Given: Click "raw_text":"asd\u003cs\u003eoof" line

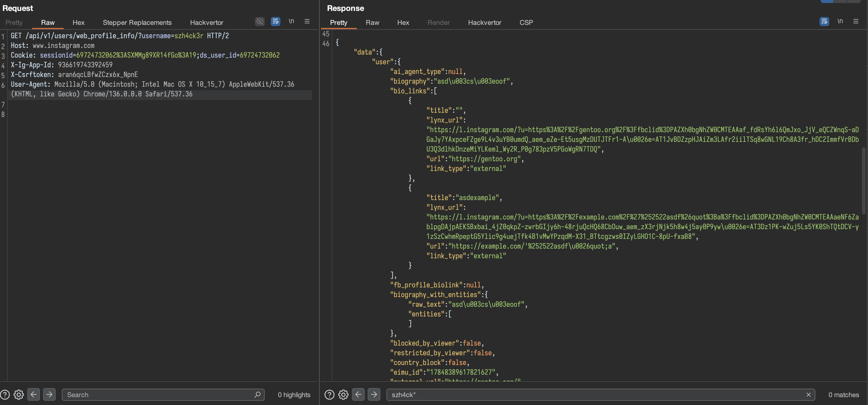Looking at the screenshot, I should (468, 305).
